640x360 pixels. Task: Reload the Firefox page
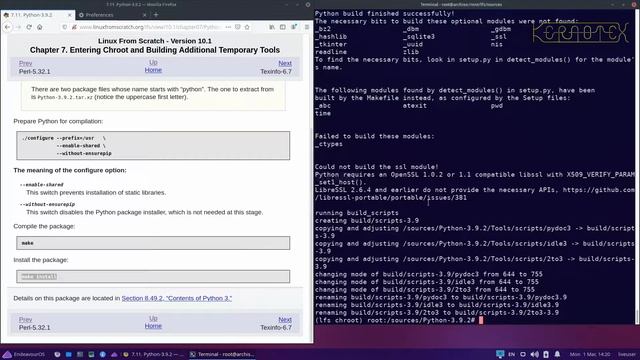click(29, 27)
